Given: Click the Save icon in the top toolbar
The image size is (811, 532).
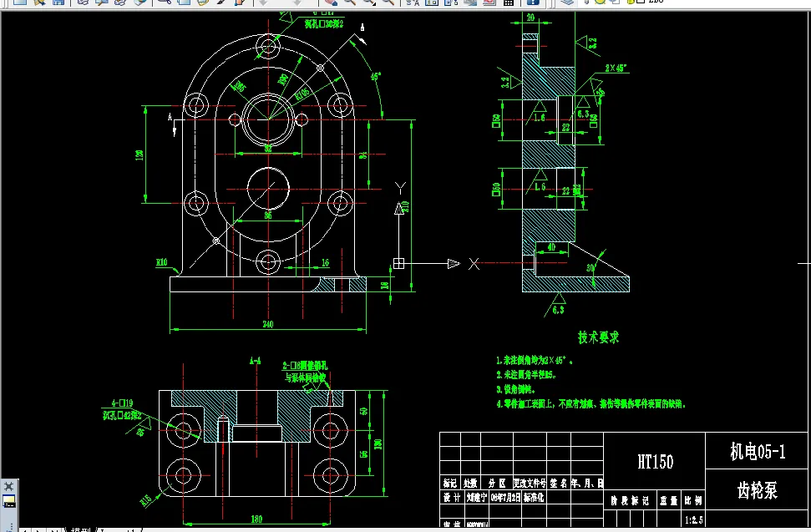Looking at the screenshot, I should click(58, 2).
